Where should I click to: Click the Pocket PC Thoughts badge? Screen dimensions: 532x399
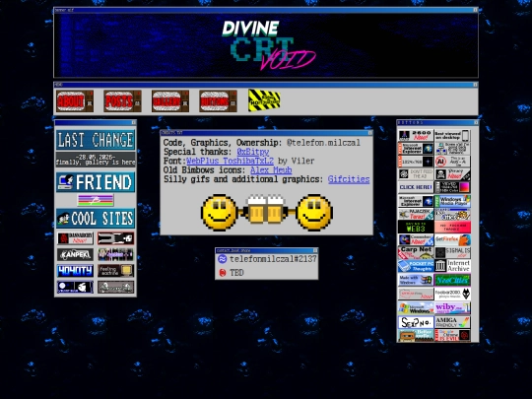click(416, 266)
